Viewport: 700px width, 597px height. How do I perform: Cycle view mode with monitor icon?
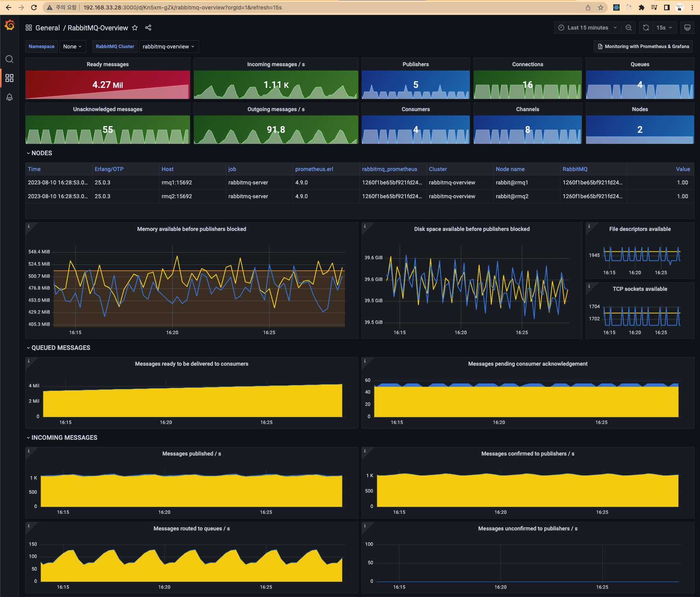687,28
